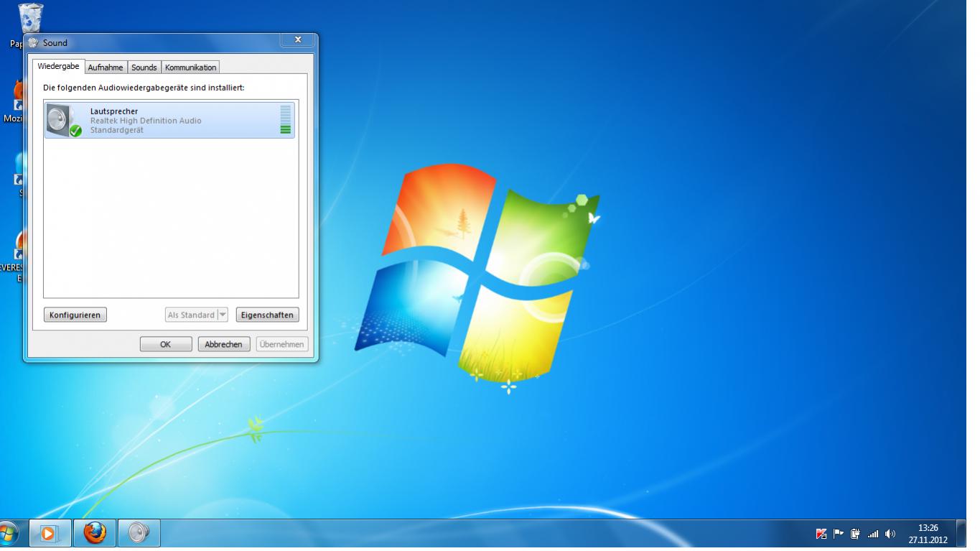The width and height of the screenshot is (980, 551).
Task: Select the Lautsprecher speaker device icon
Action: pos(64,120)
